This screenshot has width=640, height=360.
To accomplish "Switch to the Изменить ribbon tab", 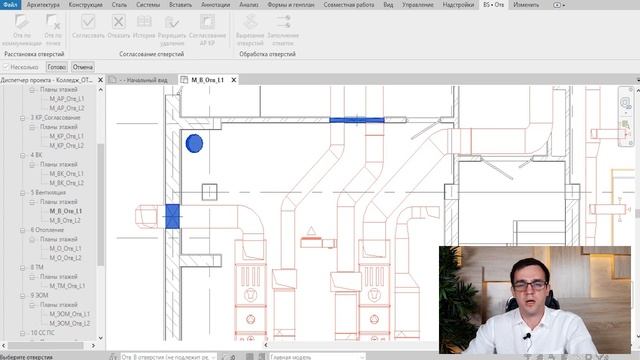I will click(x=526, y=5).
